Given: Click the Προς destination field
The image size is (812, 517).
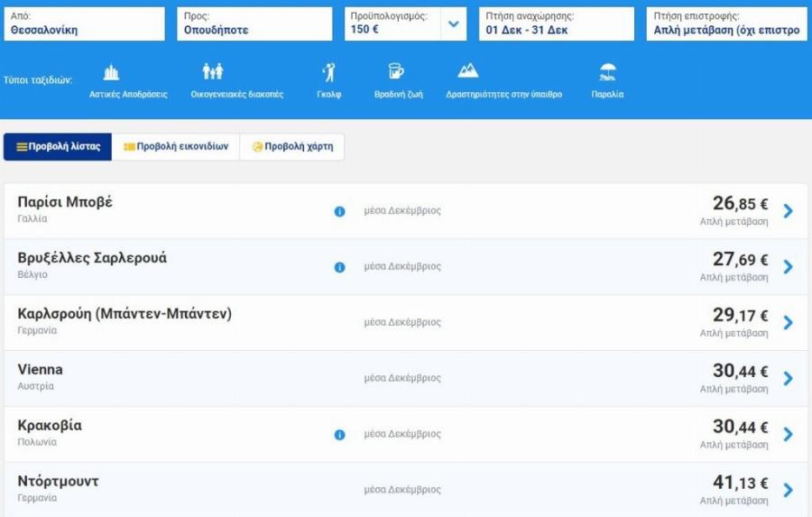Looking at the screenshot, I should (x=254, y=24).
